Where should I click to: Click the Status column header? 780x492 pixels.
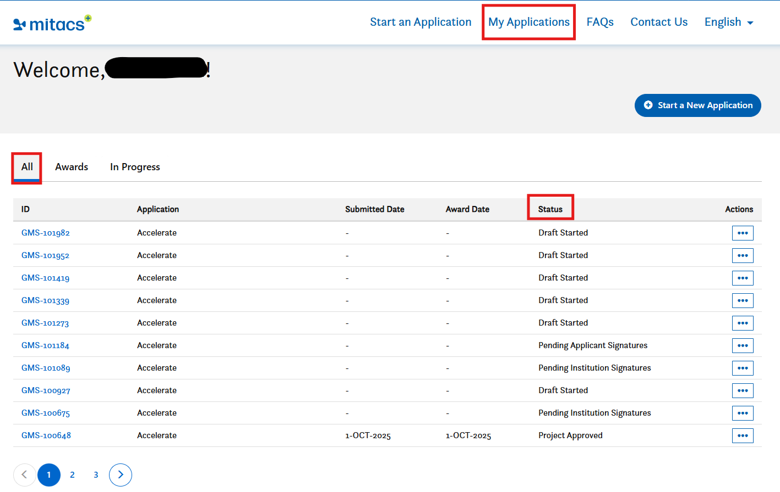click(550, 209)
